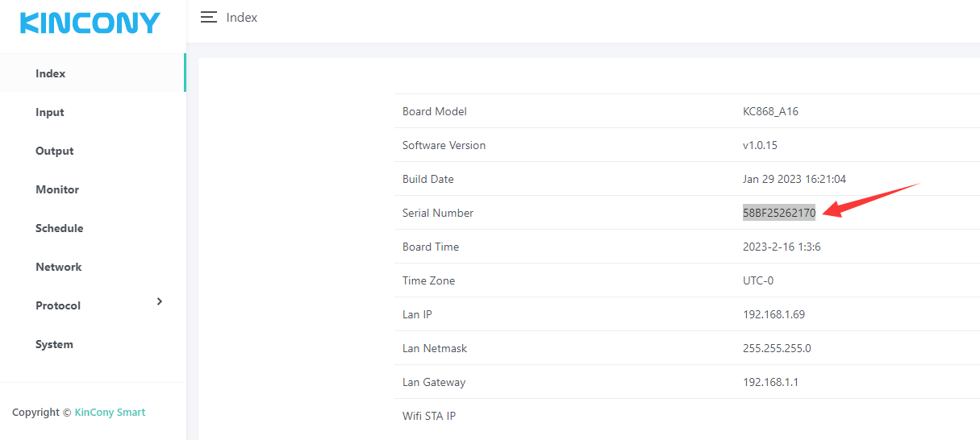Open the Index sidebar menu item
This screenshot has width=980, height=440.
click(x=51, y=73)
